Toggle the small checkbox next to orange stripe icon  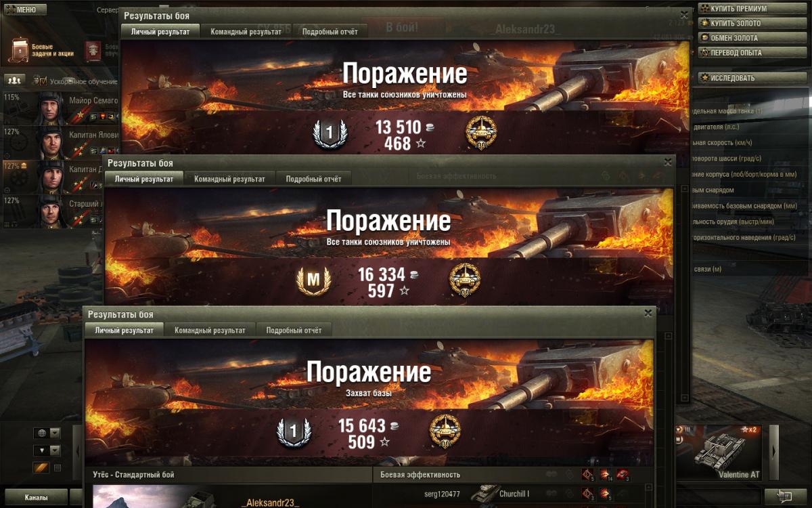click(58, 468)
